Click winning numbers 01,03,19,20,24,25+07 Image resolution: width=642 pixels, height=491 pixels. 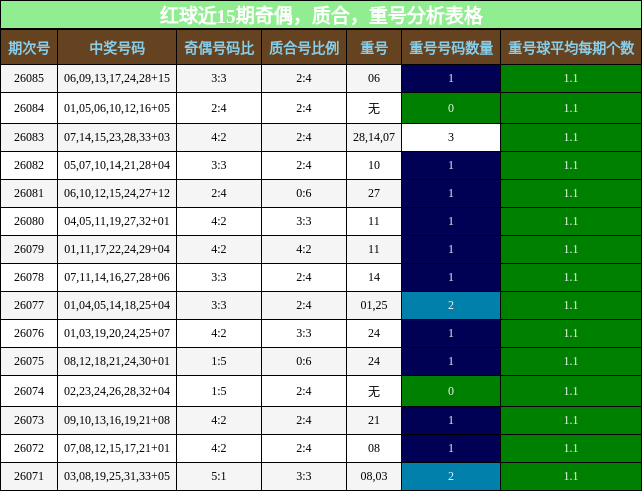117,333
